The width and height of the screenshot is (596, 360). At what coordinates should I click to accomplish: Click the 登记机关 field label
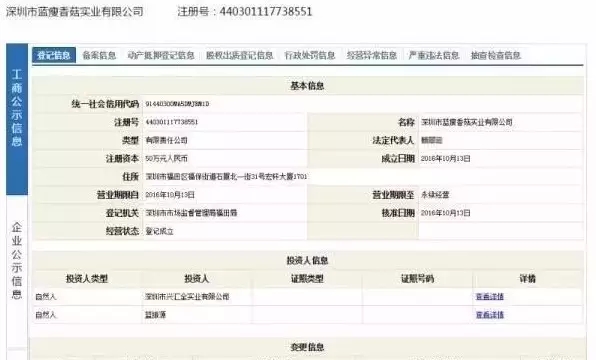pos(122,213)
